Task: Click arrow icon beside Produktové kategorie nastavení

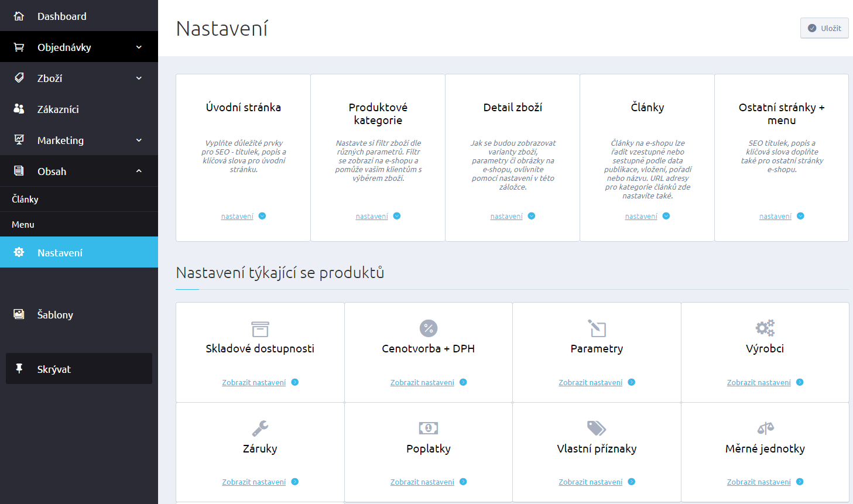Action: (397, 216)
